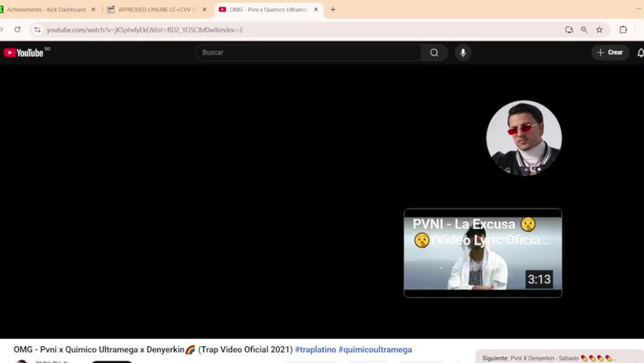Open PVNI - La Excusa suggested video card
This screenshot has height=363, width=644.
pyautogui.click(x=483, y=253)
